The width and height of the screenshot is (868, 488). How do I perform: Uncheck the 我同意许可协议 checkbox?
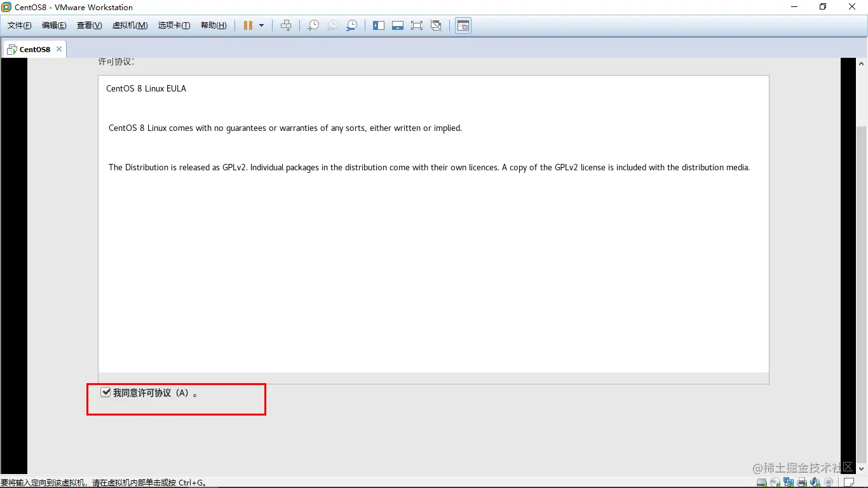point(106,393)
